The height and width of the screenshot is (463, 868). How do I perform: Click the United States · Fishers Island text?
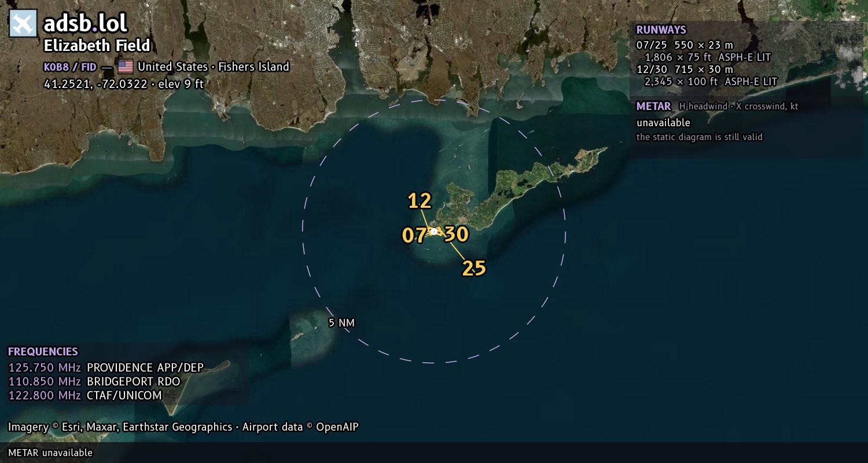[x=214, y=67]
